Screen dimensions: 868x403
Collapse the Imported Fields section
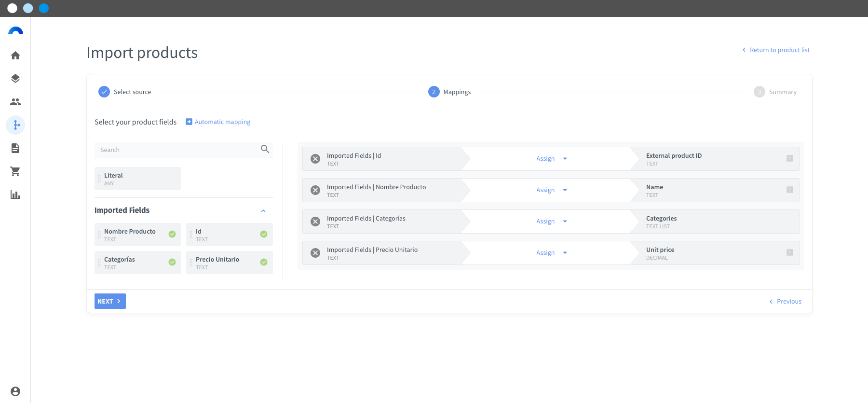coord(263,211)
